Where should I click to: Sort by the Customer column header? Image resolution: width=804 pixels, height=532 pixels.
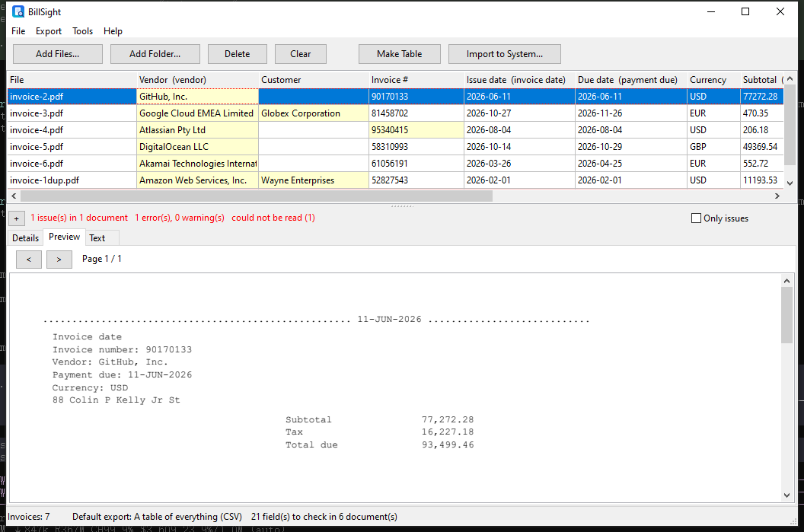[313, 79]
